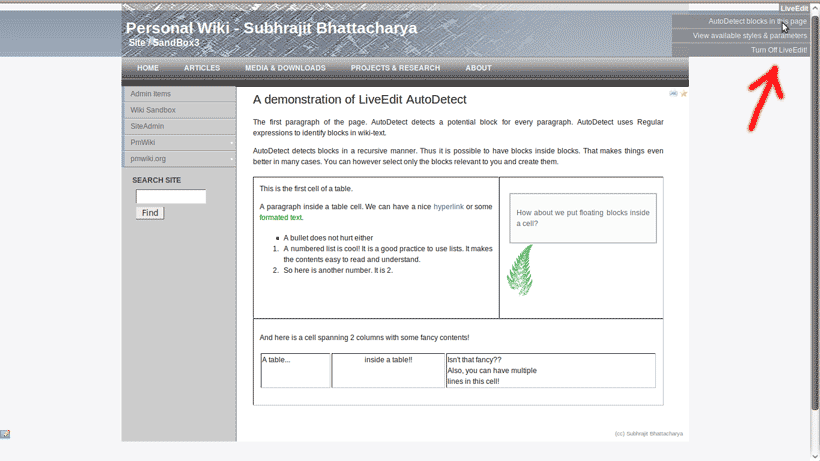The height and width of the screenshot is (461, 820).
Task: Click the SandBox3 breadcrumb link
Action: 176,43
